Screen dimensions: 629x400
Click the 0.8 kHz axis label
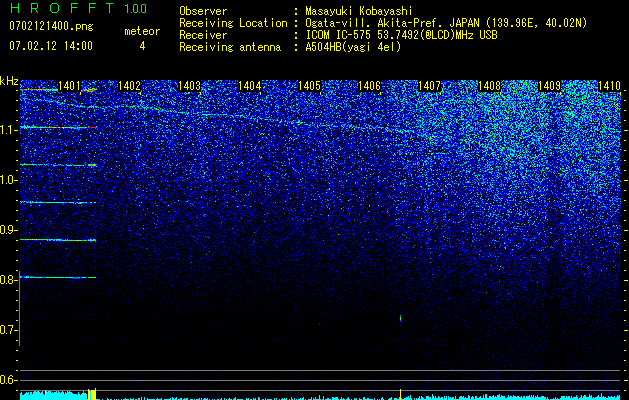[9, 280]
